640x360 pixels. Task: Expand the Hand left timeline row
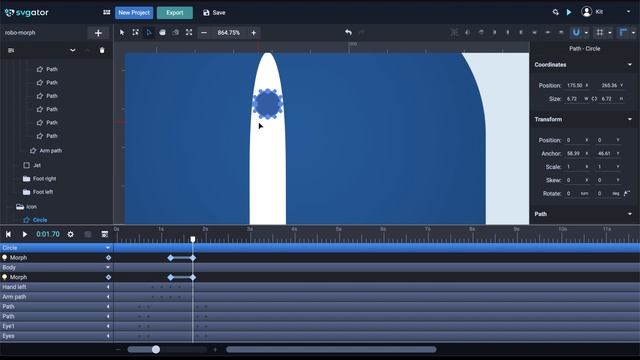point(108,287)
